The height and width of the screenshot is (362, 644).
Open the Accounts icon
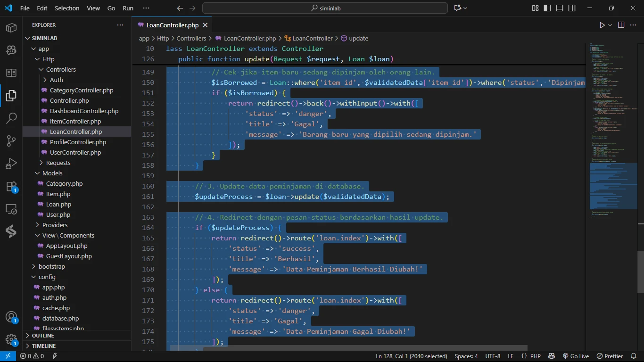click(x=11, y=317)
